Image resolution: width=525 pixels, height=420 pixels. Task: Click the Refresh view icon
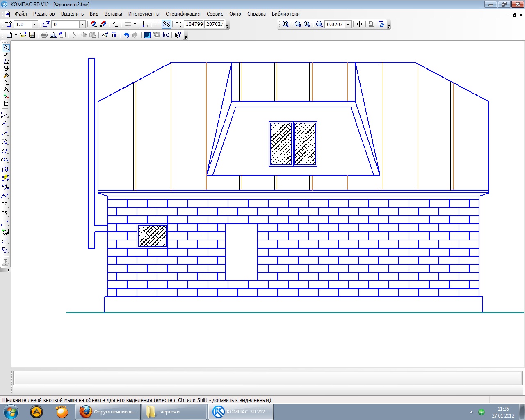click(381, 24)
